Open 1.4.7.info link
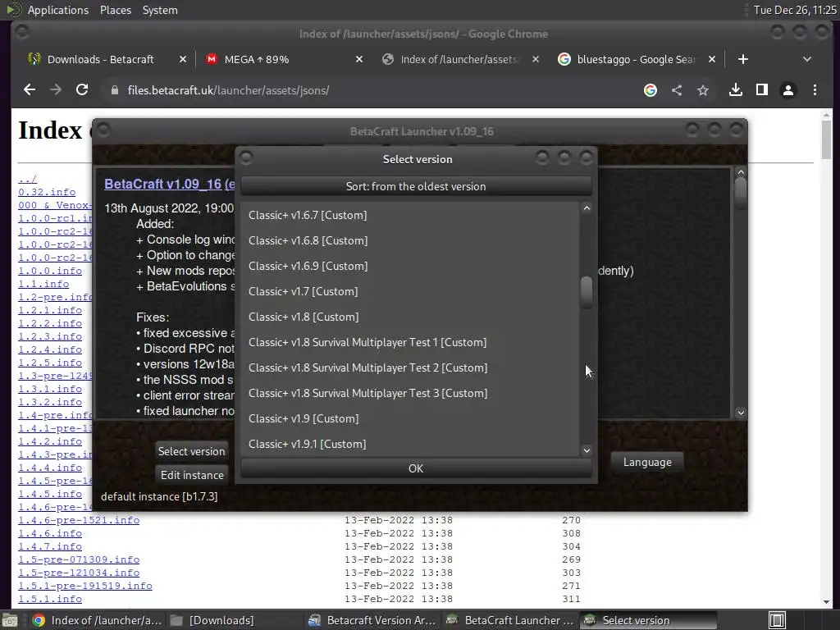840x630 pixels. pos(50,546)
